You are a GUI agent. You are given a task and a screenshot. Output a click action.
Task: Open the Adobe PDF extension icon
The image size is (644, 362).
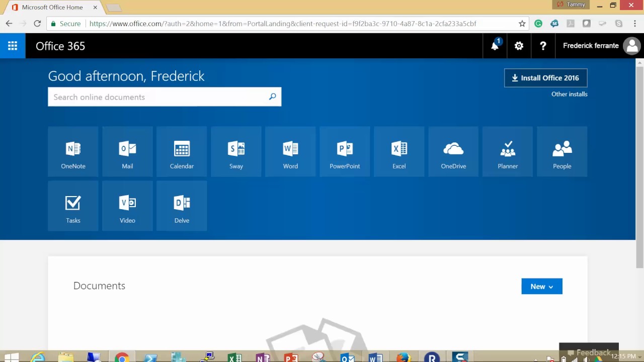[571, 24]
